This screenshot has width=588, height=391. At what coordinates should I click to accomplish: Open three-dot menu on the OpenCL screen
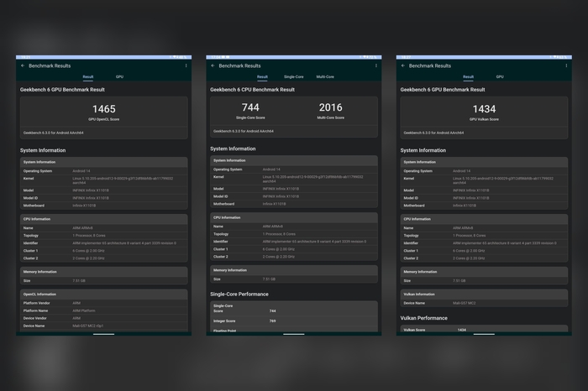click(186, 65)
